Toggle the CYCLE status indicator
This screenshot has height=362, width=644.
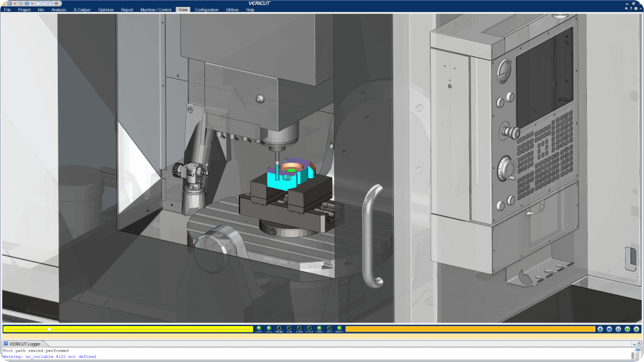point(309,328)
